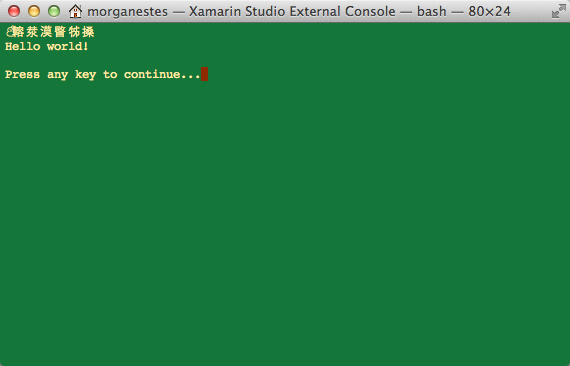Click the word "world!" in the output
This screenshot has height=366, width=570.
[68, 46]
